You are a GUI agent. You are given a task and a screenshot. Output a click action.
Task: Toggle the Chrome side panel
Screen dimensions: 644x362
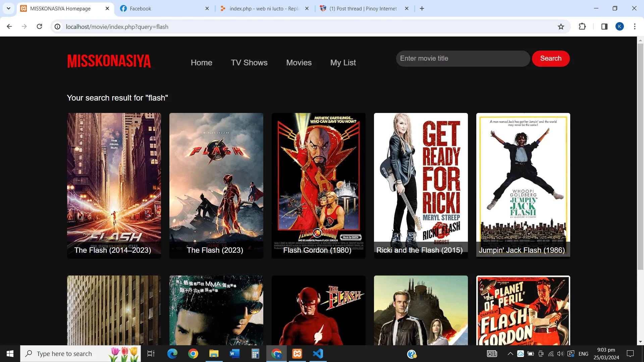tap(604, 26)
